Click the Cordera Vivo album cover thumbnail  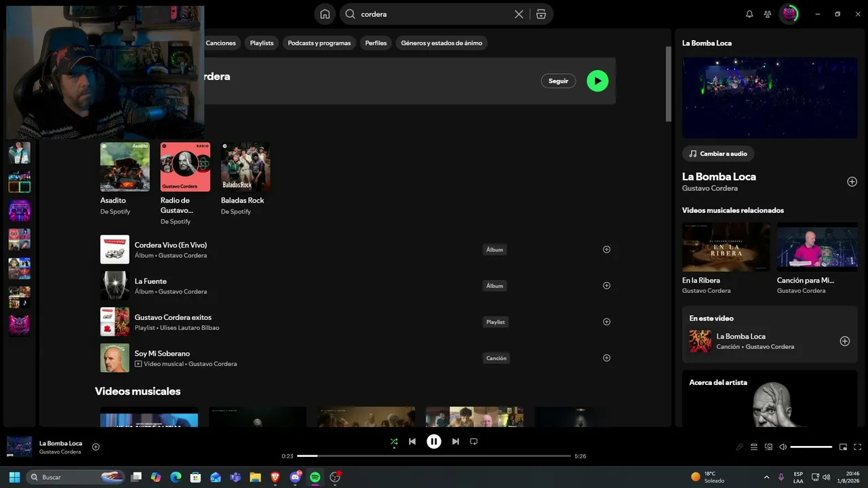[115, 249]
